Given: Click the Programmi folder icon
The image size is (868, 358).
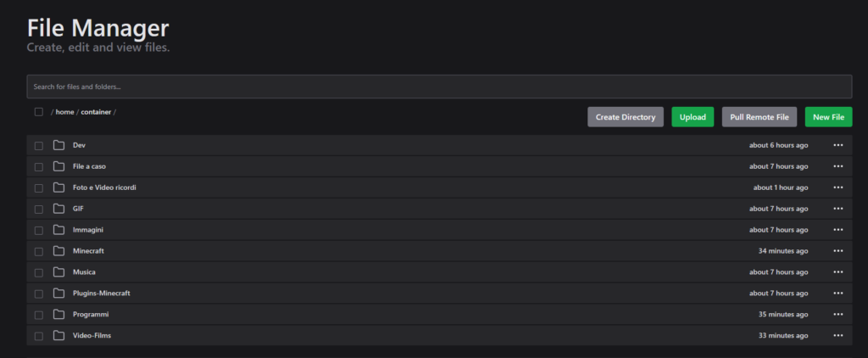Looking at the screenshot, I should tap(58, 315).
